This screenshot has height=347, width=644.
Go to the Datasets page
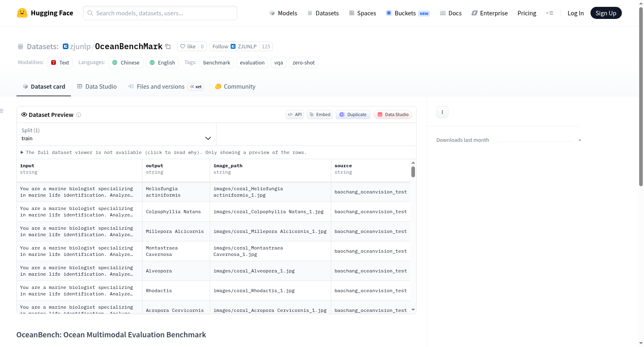point(323,13)
